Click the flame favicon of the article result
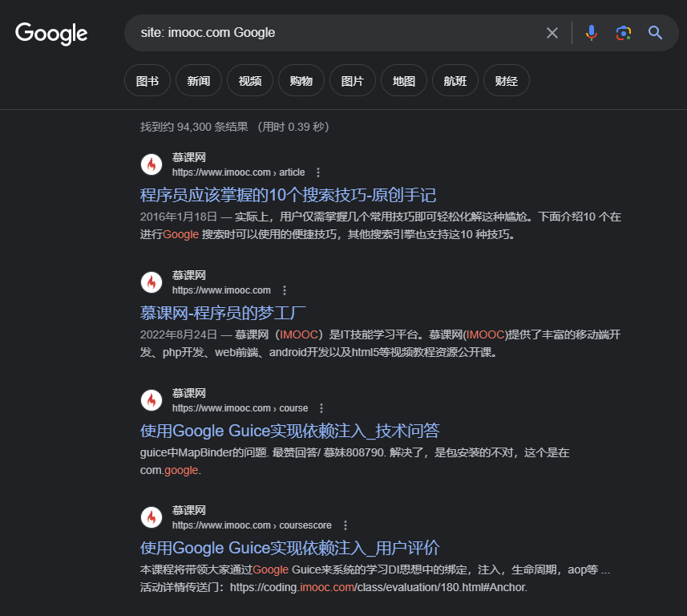 [152, 164]
